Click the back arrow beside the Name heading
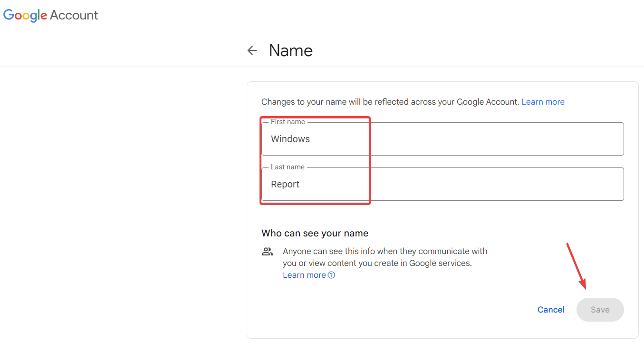This screenshot has height=343, width=644. pyautogui.click(x=251, y=50)
